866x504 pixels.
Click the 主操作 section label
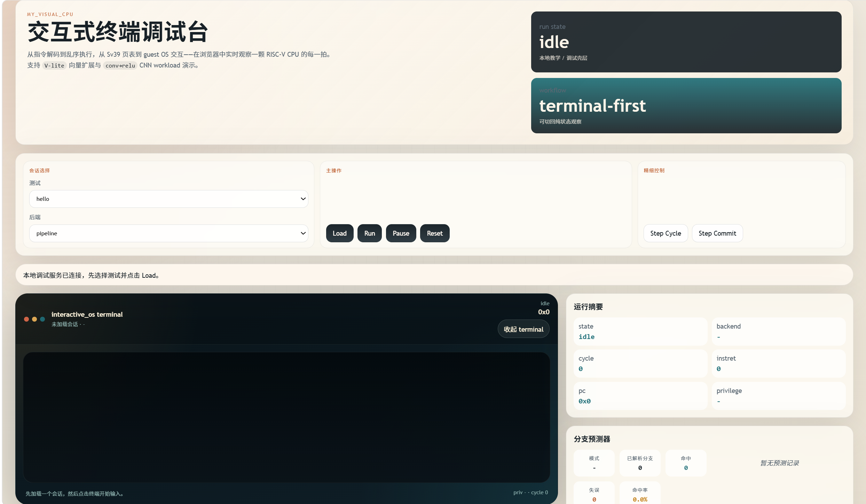tap(334, 171)
